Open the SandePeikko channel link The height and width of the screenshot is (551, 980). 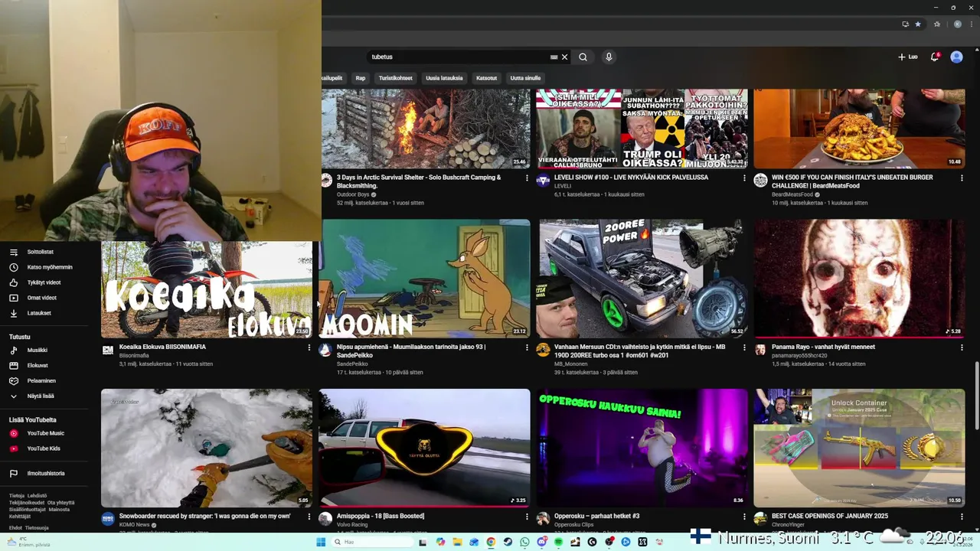pos(352,364)
